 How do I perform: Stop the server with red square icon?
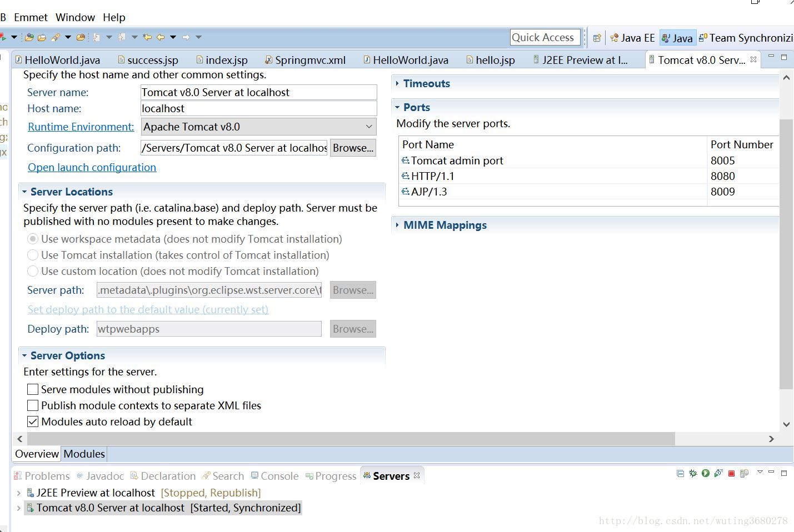731,474
